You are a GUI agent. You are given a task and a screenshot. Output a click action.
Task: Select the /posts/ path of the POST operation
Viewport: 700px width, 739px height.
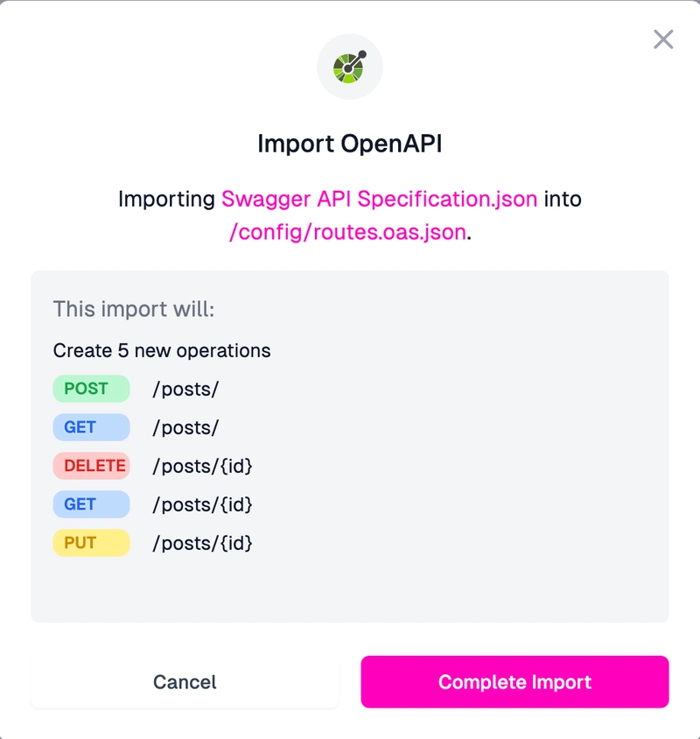[185, 390]
